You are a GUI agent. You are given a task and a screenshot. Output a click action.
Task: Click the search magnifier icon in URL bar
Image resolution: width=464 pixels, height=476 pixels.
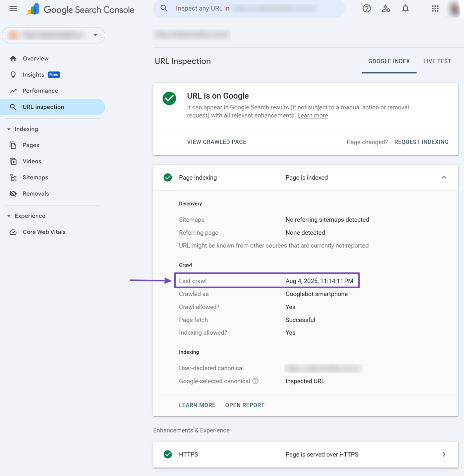point(164,8)
